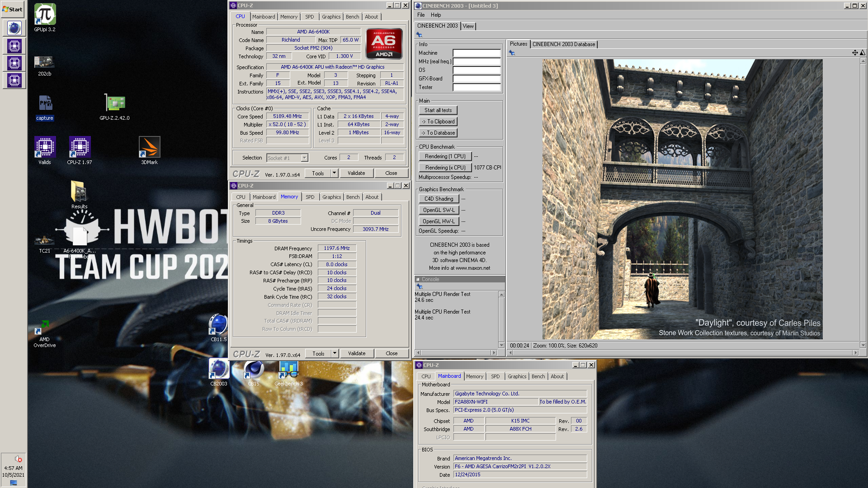Open the Results folder icon
868x488 pixels.
[x=79, y=194]
